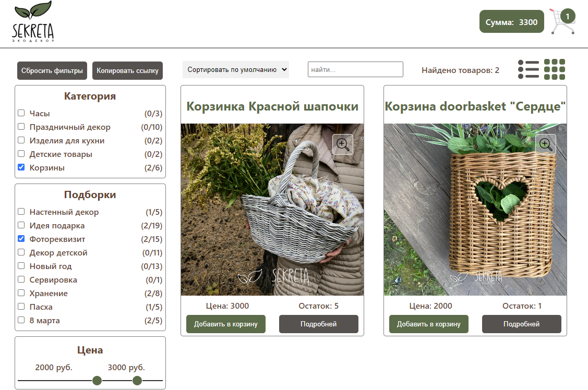
Task: Click the Найдено товаров: 2 text
Action: coord(460,70)
